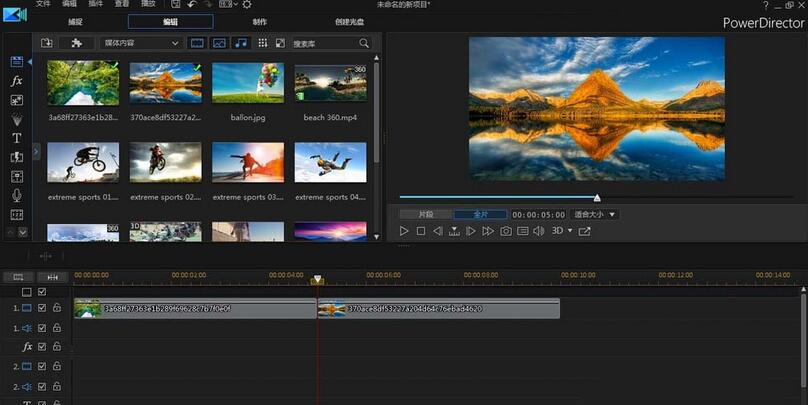Expand the preview zoom size dropdown
Screen dimensions: 808x405
595,214
